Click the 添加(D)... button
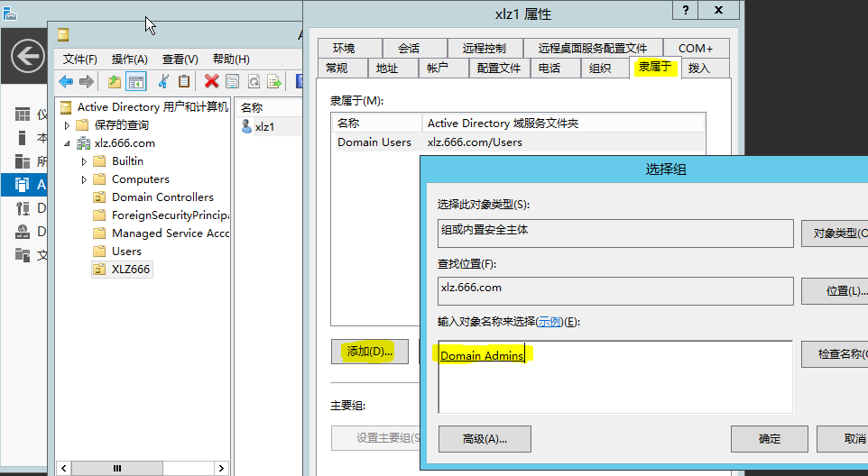 pyautogui.click(x=370, y=352)
